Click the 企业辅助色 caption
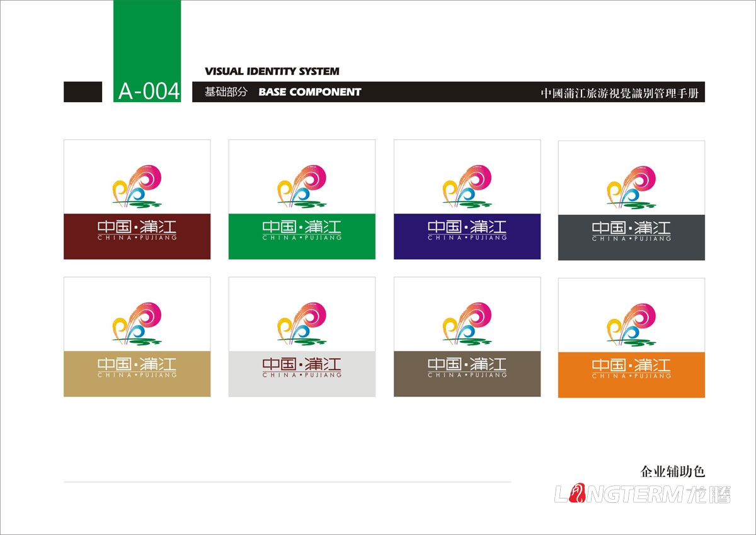The width and height of the screenshot is (756, 535). [672, 471]
